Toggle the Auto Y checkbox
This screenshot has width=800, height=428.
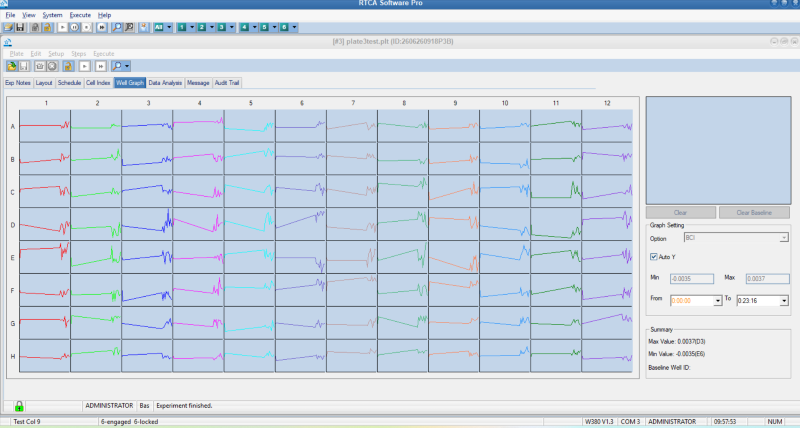[654, 257]
